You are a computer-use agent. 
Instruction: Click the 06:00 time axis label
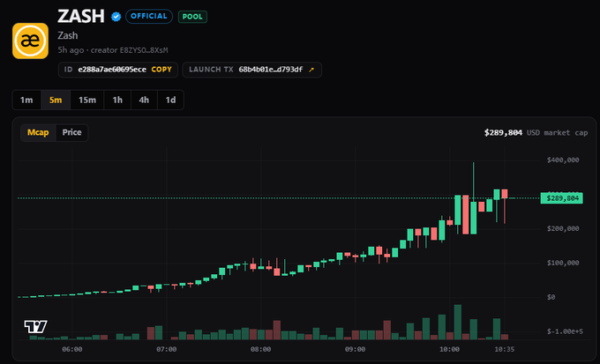pyautogui.click(x=72, y=349)
